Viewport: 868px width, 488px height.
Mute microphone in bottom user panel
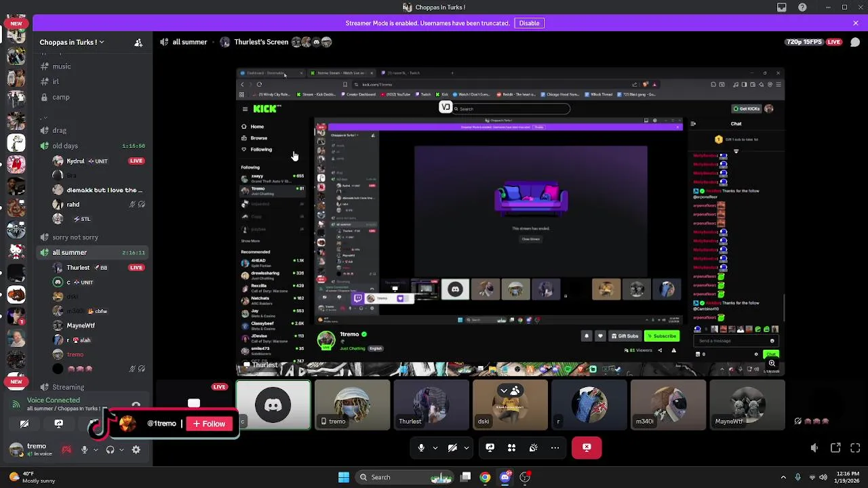84,449
